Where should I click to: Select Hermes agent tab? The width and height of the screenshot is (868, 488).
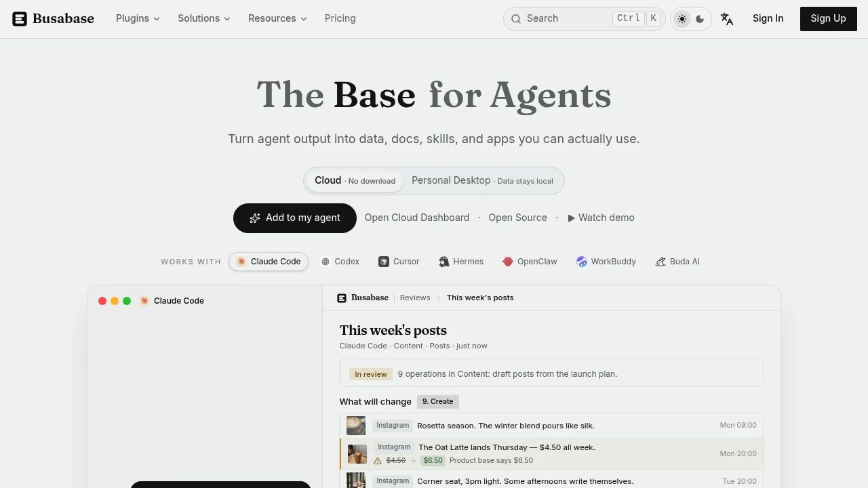(x=460, y=262)
